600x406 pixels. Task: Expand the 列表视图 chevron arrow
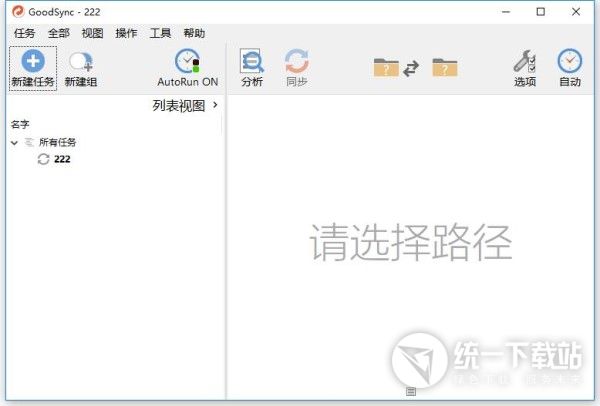click(215, 104)
